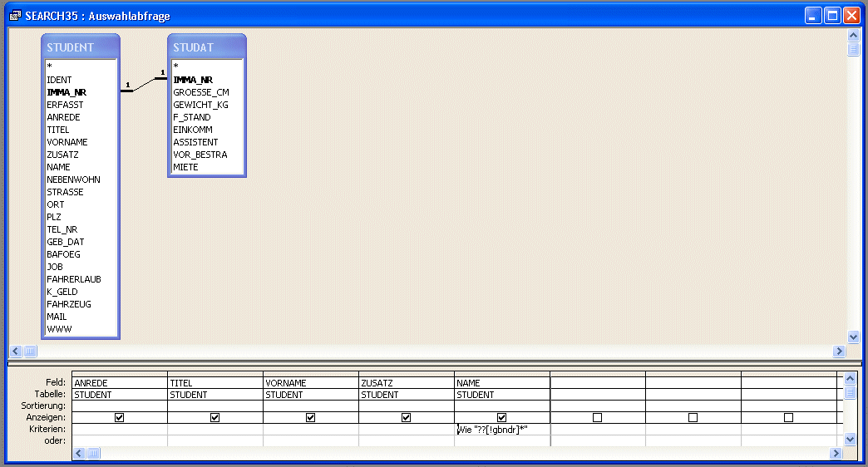
Task: Select WWW field in STUDENT table
Action: [81, 329]
